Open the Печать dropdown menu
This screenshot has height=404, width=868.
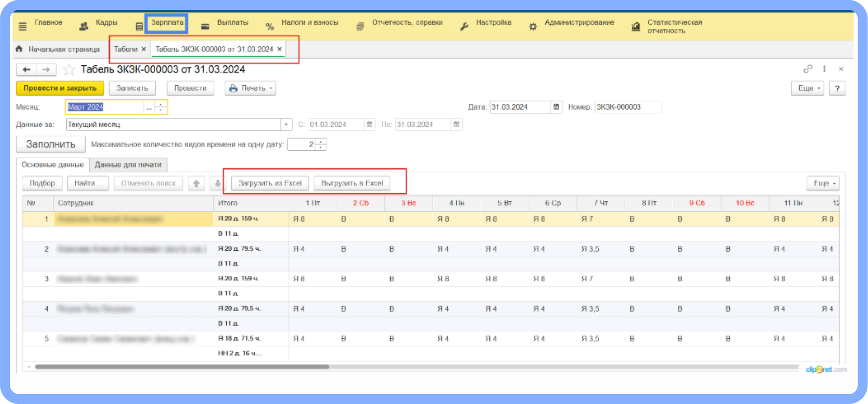[x=250, y=88]
